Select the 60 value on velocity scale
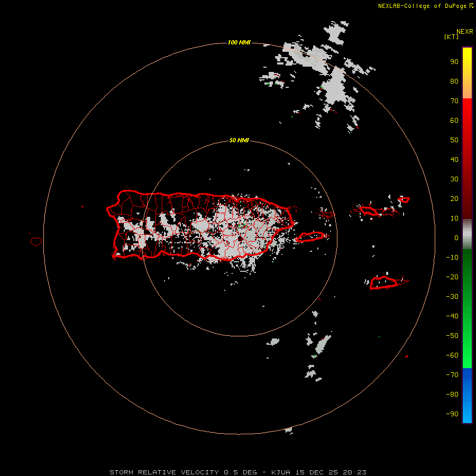 pos(454,121)
